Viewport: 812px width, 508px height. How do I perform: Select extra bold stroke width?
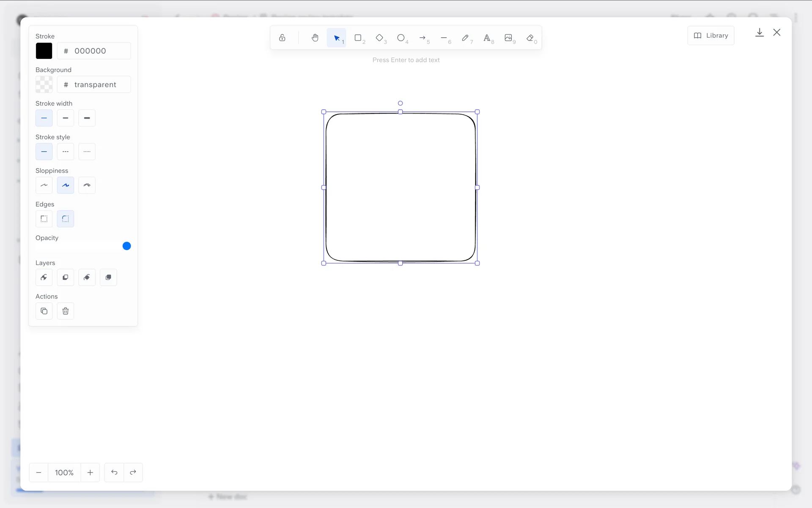tap(87, 118)
